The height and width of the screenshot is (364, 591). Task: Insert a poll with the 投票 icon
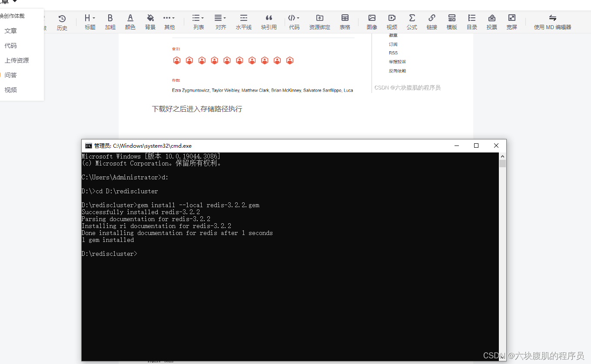tap(491, 21)
